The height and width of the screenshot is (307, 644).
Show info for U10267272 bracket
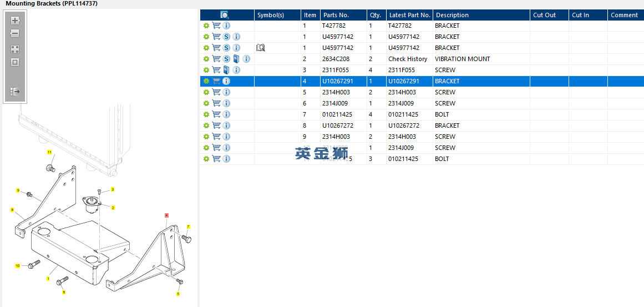click(x=226, y=125)
